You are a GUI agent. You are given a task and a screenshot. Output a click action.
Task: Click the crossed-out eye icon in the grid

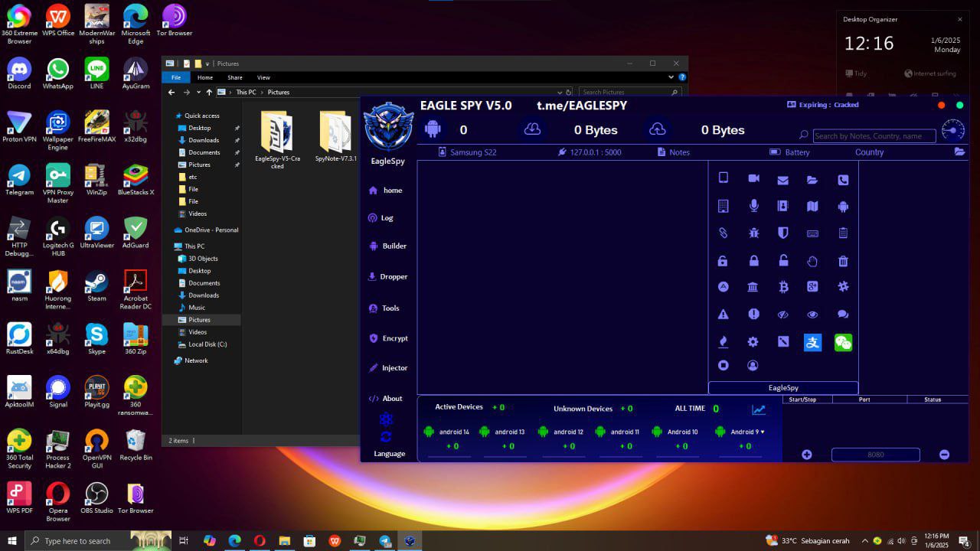point(782,315)
